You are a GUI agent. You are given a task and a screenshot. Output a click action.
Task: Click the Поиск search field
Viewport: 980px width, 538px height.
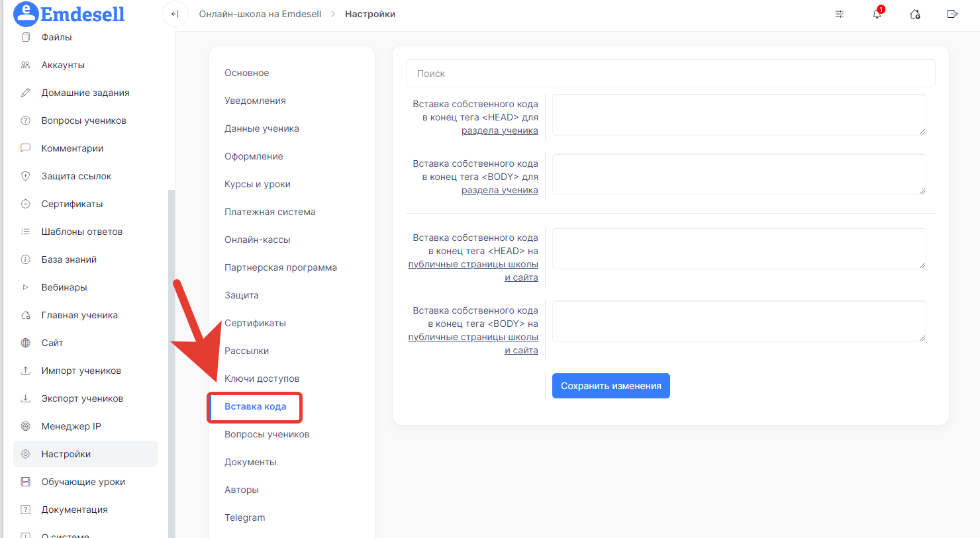(670, 73)
